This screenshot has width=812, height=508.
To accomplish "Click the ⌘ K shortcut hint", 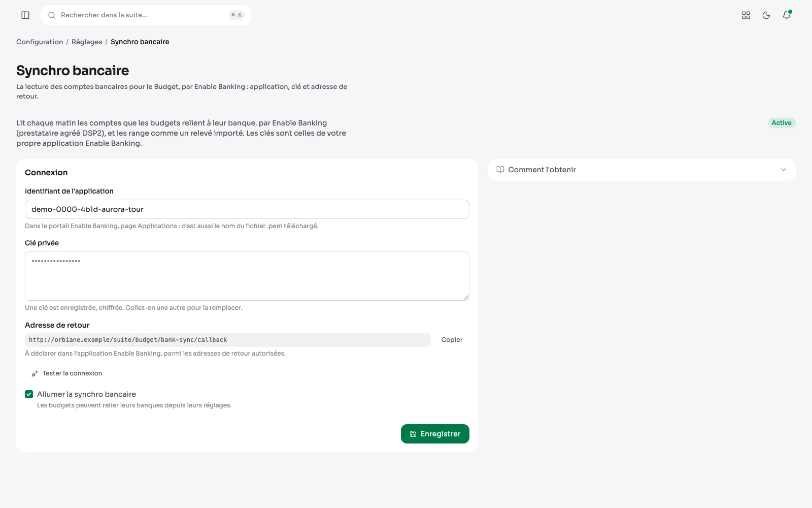I will tap(236, 15).
